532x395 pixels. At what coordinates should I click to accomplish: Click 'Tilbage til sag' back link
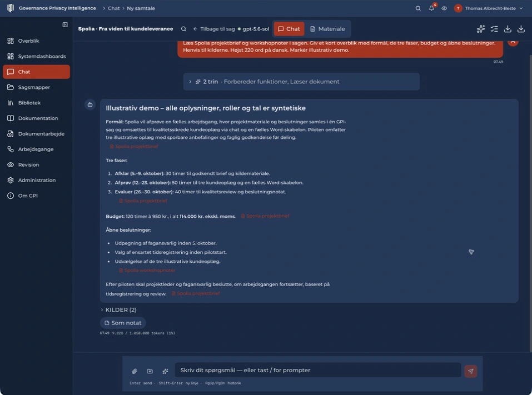pos(214,29)
